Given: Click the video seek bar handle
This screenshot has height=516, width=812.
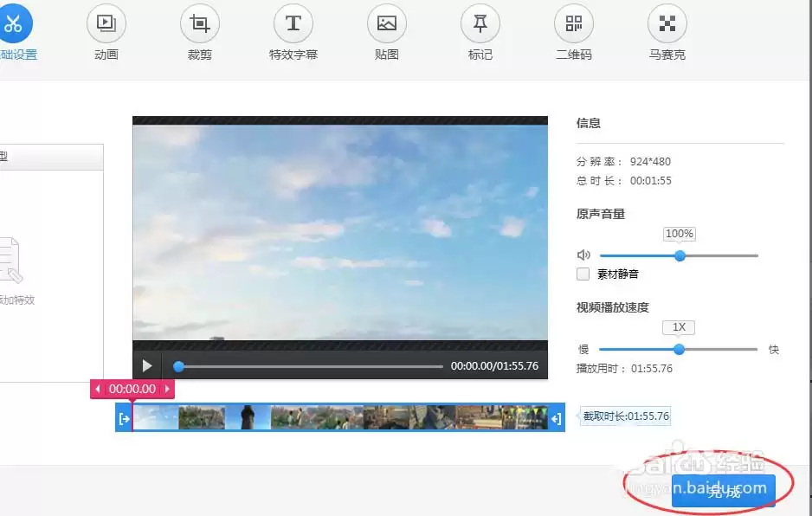Looking at the screenshot, I should (178, 367).
